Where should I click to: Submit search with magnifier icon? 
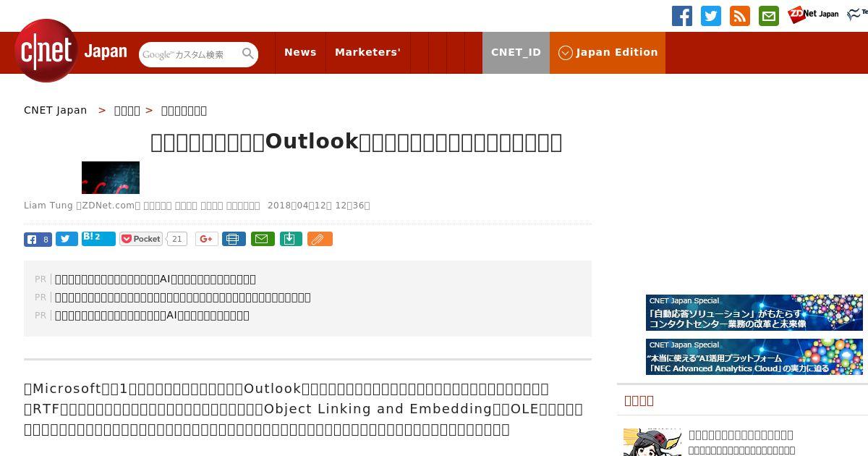click(248, 54)
